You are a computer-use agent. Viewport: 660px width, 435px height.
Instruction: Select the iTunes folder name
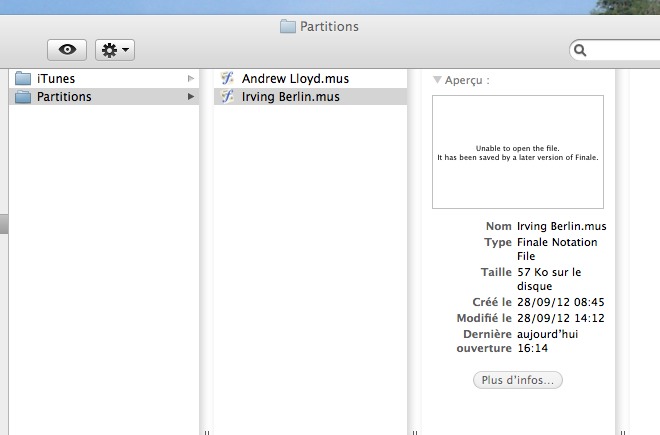click(56, 78)
